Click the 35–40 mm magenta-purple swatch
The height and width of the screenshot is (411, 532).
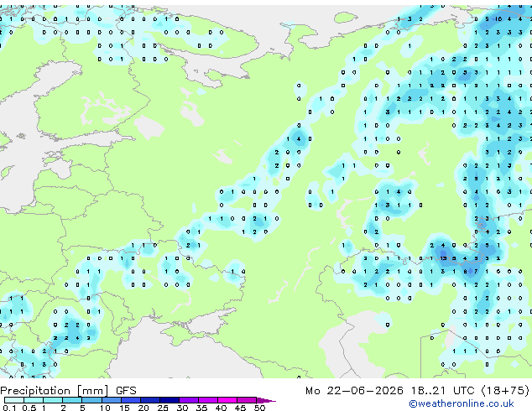tap(207, 400)
